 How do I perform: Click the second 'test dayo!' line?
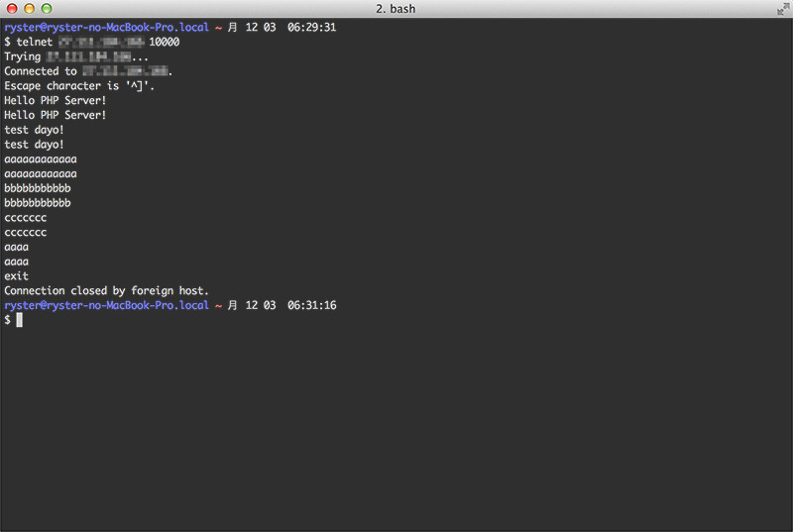34,145
